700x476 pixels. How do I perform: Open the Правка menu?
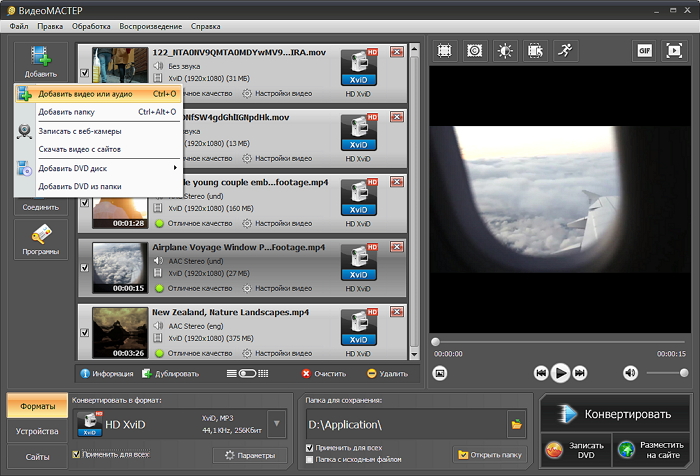[x=50, y=26]
